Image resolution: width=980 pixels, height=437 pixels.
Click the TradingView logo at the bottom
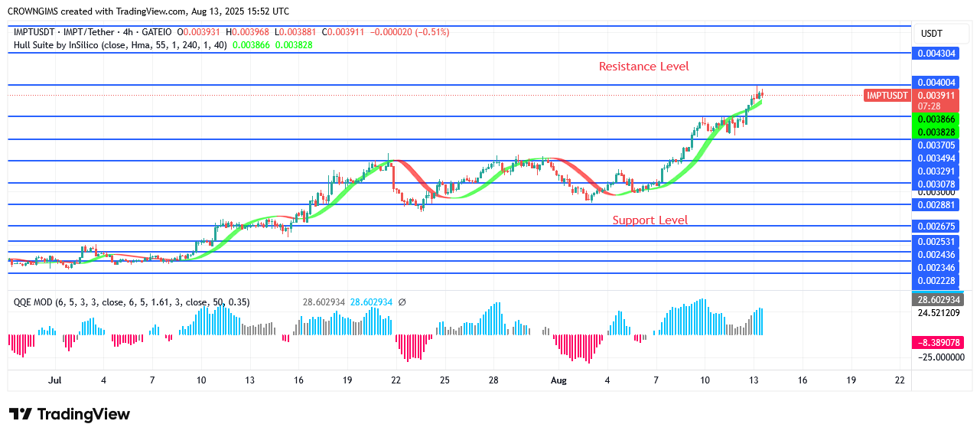pyautogui.click(x=69, y=414)
